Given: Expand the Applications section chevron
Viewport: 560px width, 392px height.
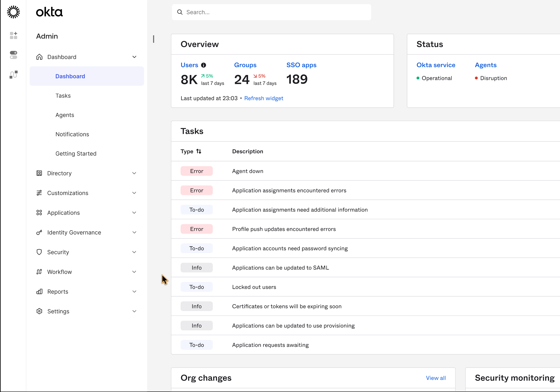Looking at the screenshot, I should [134, 213].
